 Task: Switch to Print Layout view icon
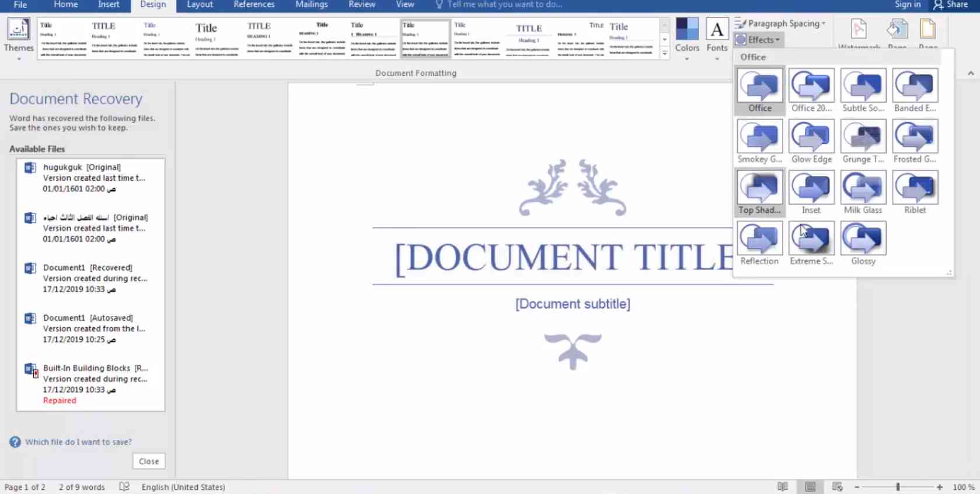pos(810,487)
